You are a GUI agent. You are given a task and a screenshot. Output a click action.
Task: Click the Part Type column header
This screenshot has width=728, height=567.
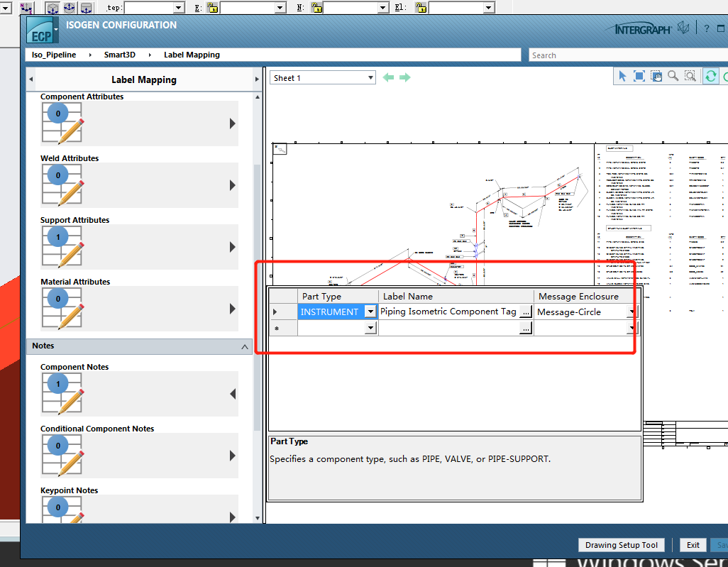pos(338,296)
